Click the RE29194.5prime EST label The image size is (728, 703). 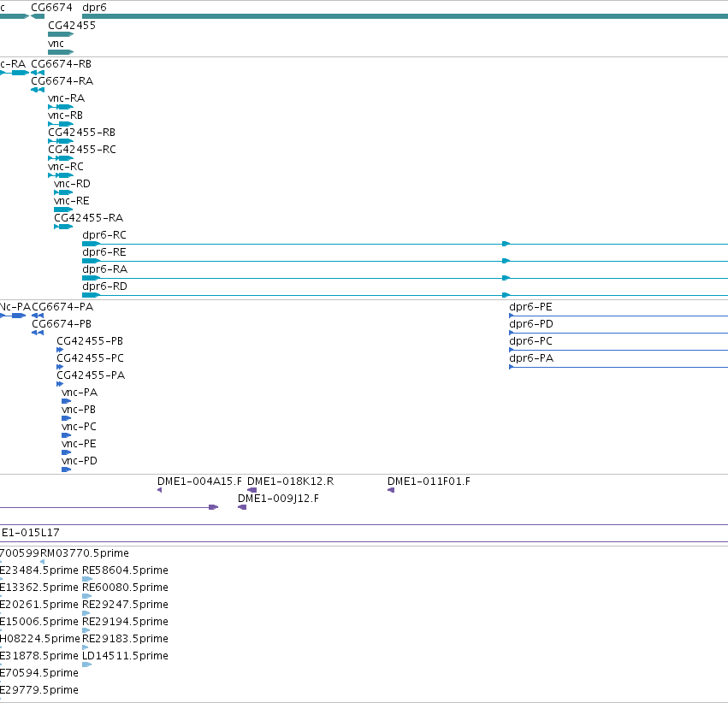pos(126,623)
